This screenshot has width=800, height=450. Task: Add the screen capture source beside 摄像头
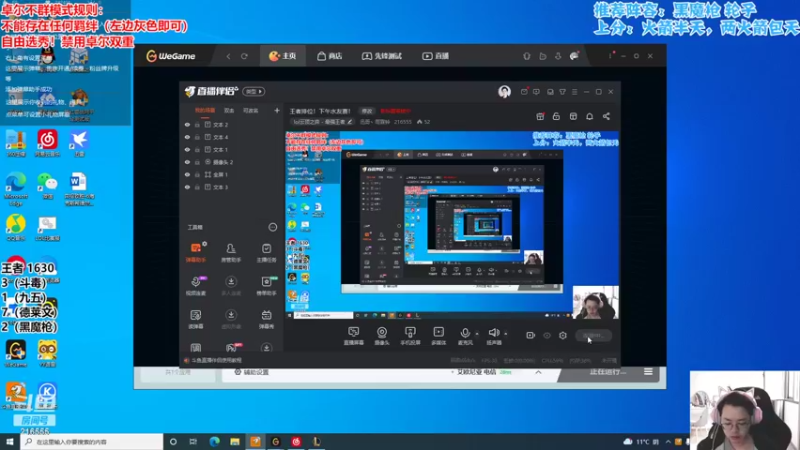pos(354,336)
